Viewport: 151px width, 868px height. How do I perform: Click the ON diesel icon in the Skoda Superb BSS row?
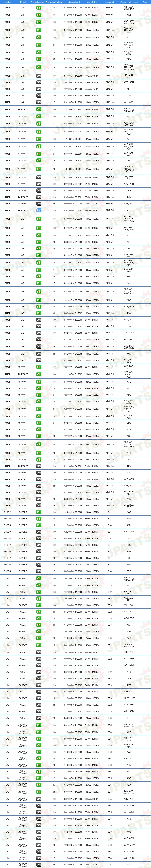(x=39, y=558)
